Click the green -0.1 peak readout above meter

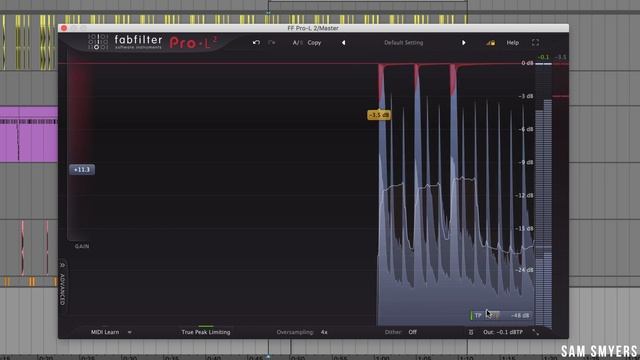click(x=543, y=57)
